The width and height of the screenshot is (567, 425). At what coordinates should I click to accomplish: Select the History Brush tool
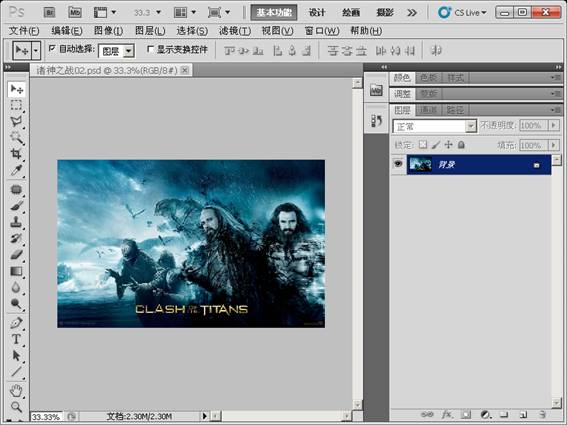point(16,238)
